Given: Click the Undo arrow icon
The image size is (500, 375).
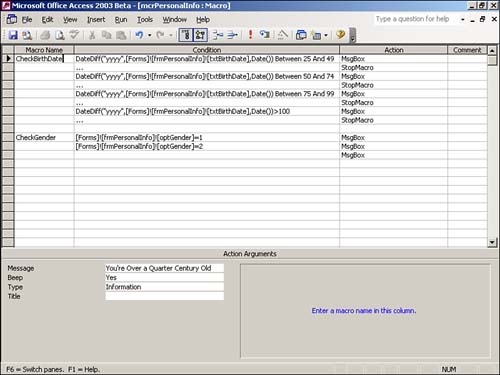Looking at the screenshot, I should coord(139,35).
